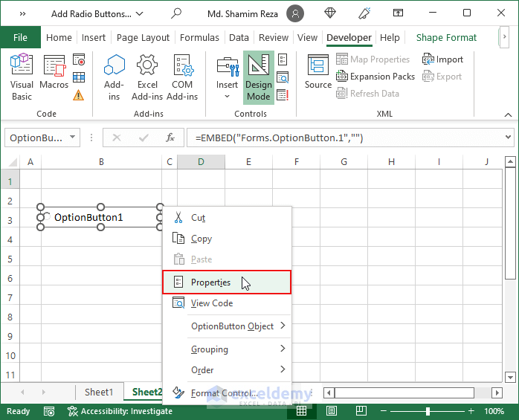Open Macro Security warning icon
519x420 pixels.
(x=79, y=95)
